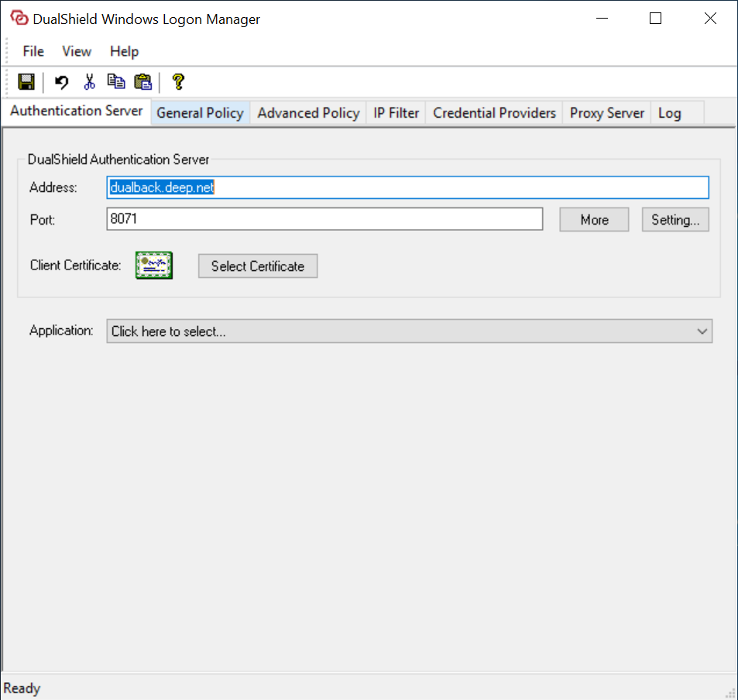Image resolution: width=738 pixels, height=700 pixels.
Task: Click the Save floppy disk toolbar icon
Action: pos(26,81)
